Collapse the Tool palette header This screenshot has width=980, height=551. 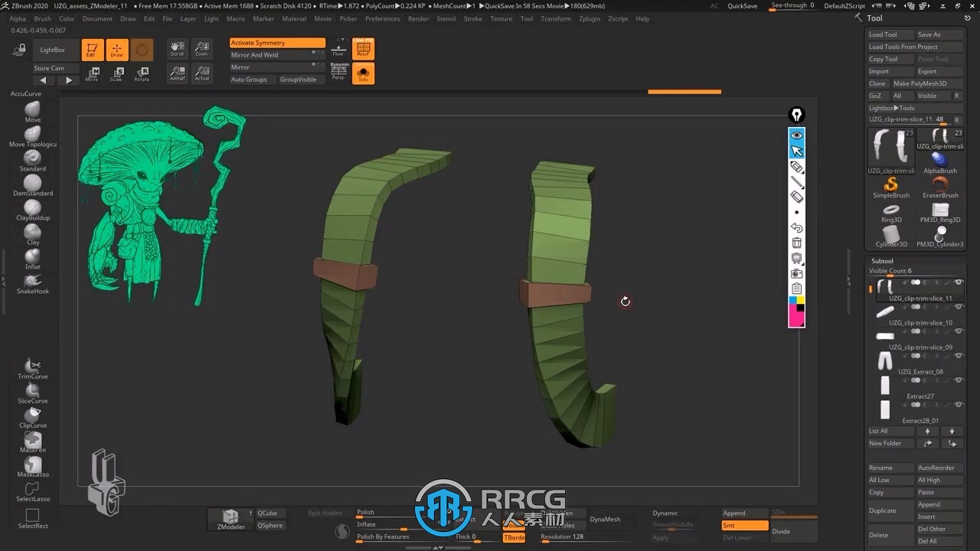(874, 18)
